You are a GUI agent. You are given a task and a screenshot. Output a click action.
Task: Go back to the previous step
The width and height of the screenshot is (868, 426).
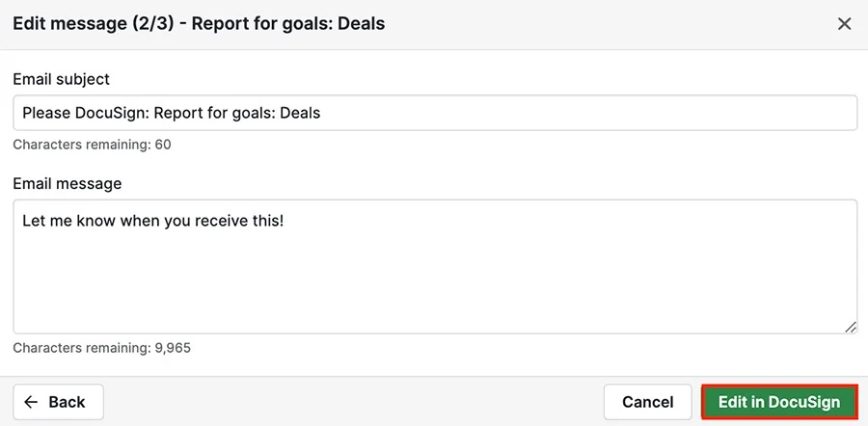pyautogui.click(x=58, y=402)
